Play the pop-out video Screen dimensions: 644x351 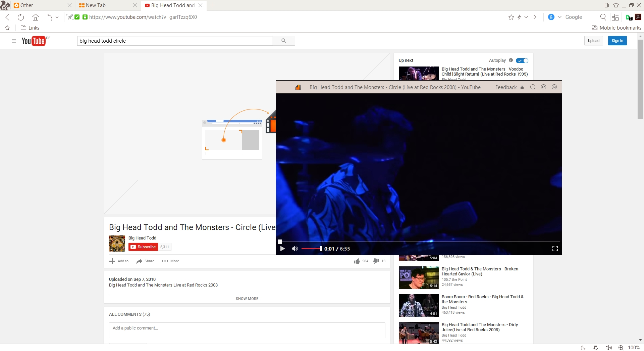[x=282, y=249]
